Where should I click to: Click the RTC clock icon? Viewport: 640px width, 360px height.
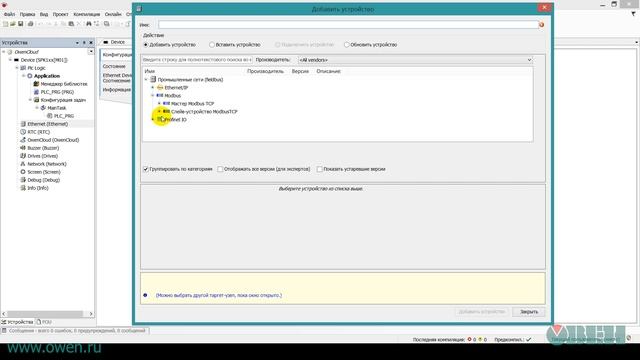[x=23, y=132]
